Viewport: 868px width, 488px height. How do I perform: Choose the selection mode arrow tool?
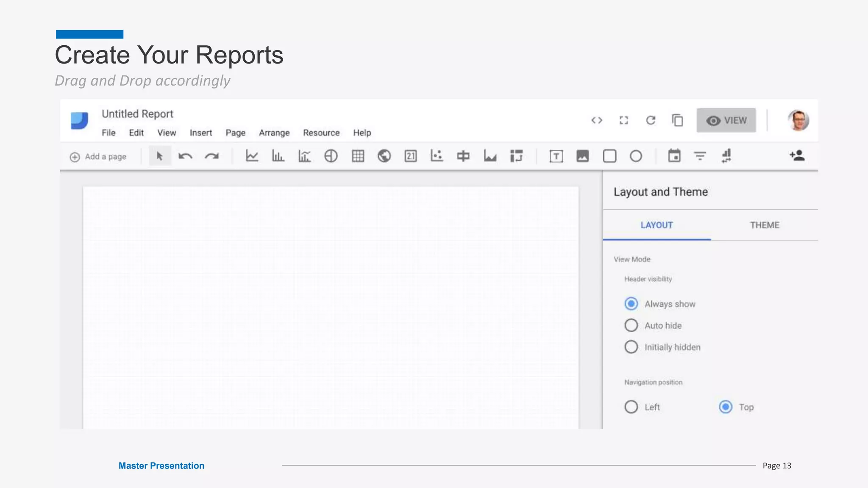[160, 156]
